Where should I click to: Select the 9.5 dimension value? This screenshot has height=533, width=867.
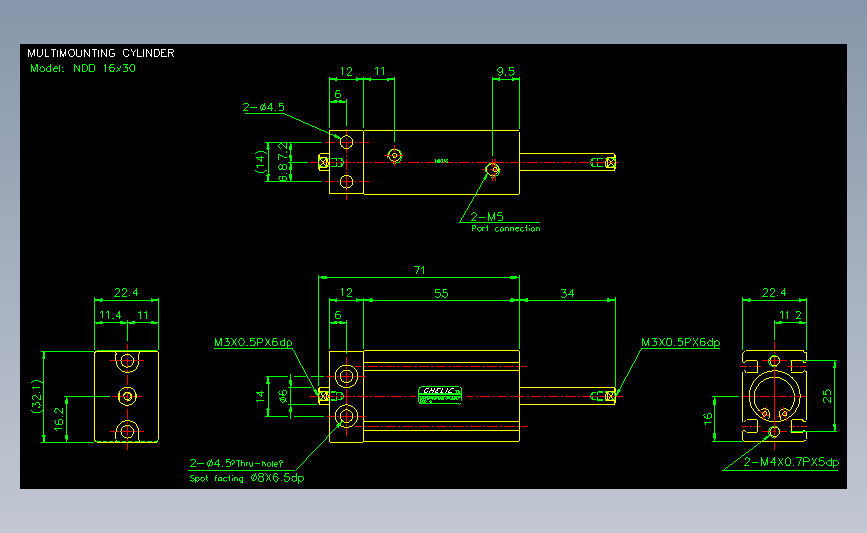tap(505, 71)
